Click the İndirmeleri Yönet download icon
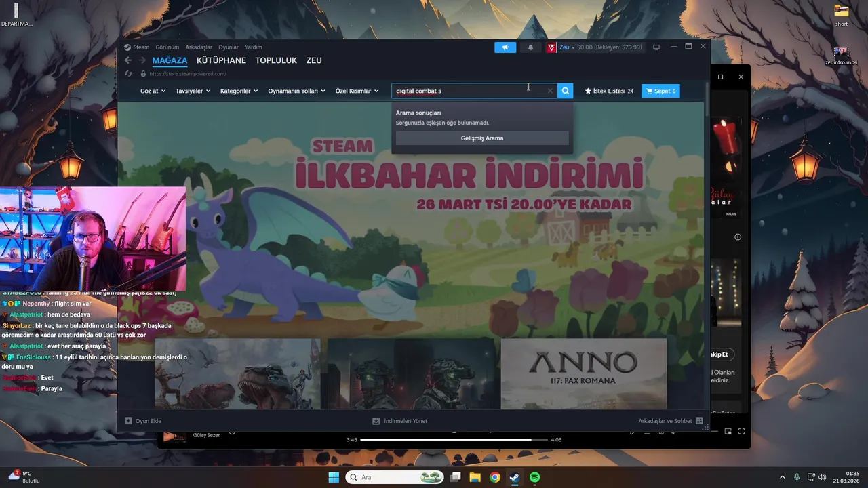The image size is (868, 488). [376, 421]
